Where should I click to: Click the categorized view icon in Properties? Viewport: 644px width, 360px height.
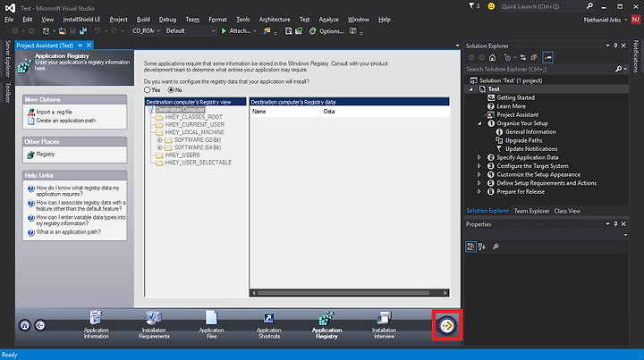470,247
